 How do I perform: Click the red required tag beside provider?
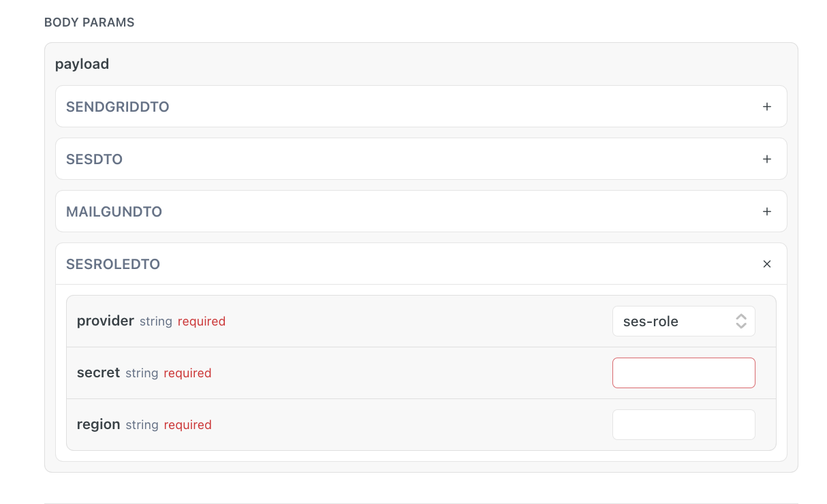[202, 321]
